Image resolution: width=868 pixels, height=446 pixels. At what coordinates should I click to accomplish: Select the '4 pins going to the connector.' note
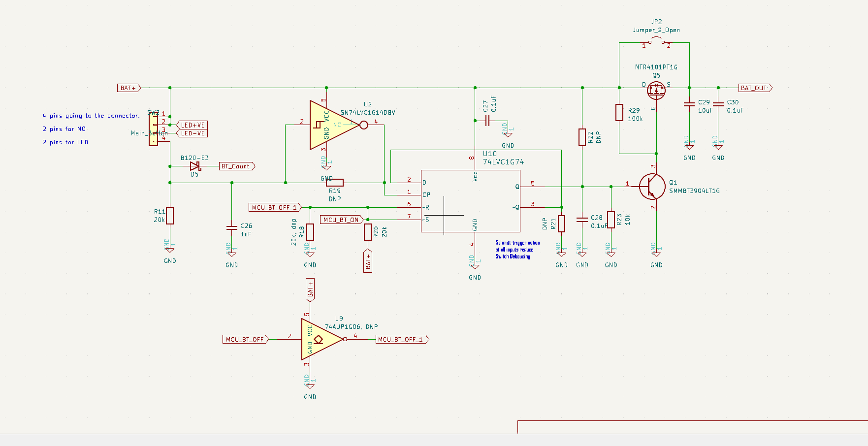pyautogui.click(x=91, y=116)
